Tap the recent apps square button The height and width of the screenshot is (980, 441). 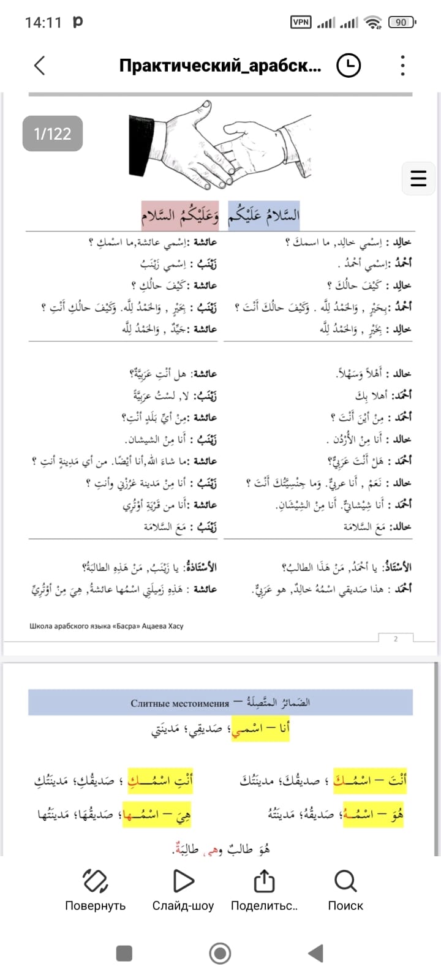[x=124, y=953]
